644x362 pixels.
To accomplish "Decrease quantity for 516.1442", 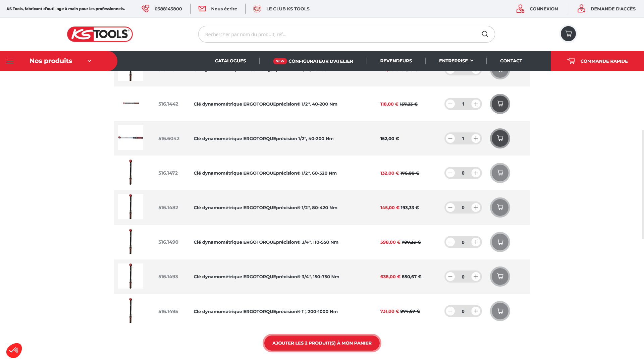I will tap(450, 104).
